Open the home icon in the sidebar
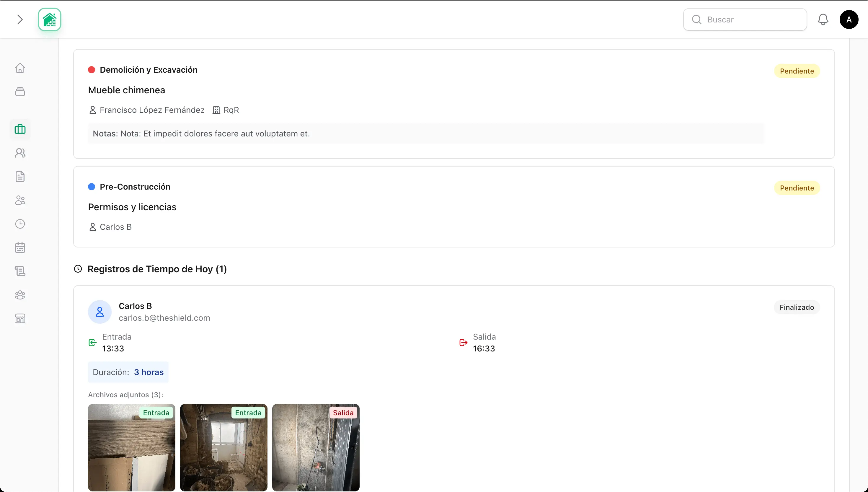Viewport: 868px width, 492px height. [20, 68]
